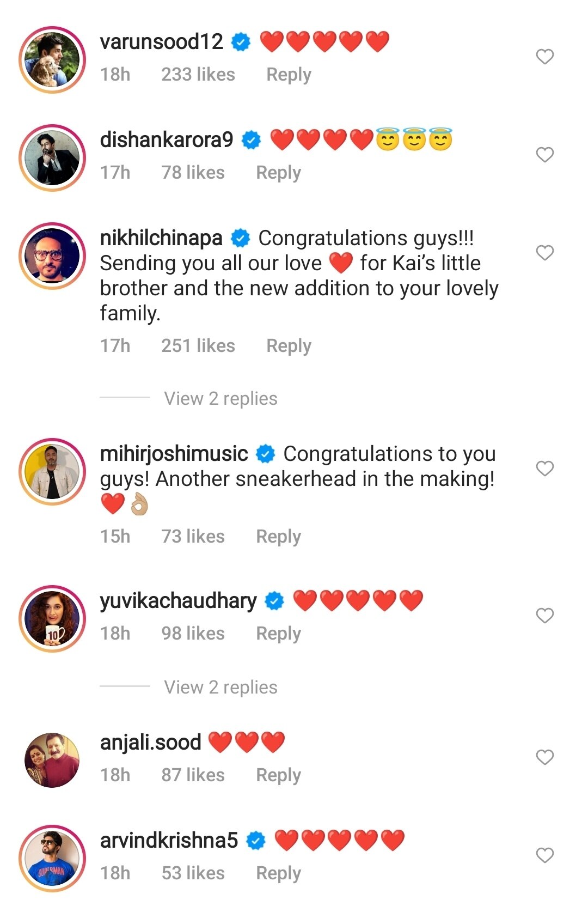This screenshot has width=588, height=906.
Task: Open varunsood12's profile picture
Action: [52, 60]
